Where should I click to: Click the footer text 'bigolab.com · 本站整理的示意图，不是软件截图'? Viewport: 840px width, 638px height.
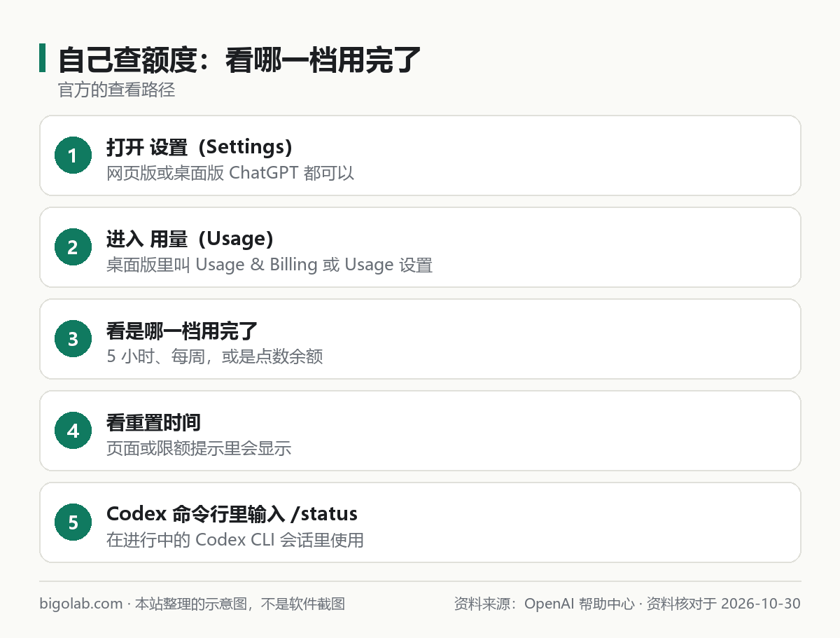pyautogui.click(x=192, y=604)
